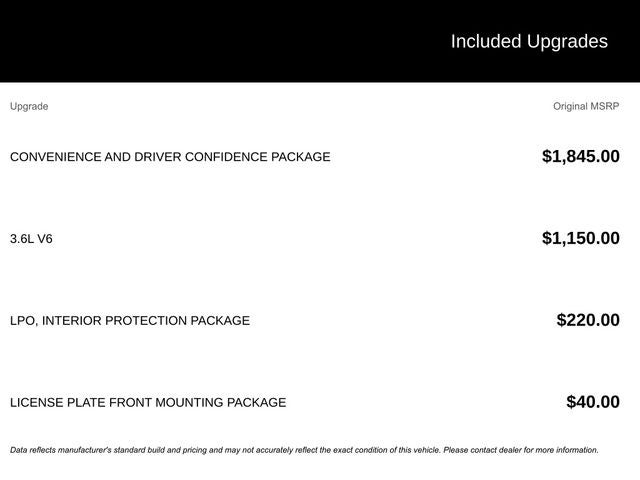Click "Please contact dealer" disclaimer sentence
This screenshot has width=640, height=480.
(521, 450)
